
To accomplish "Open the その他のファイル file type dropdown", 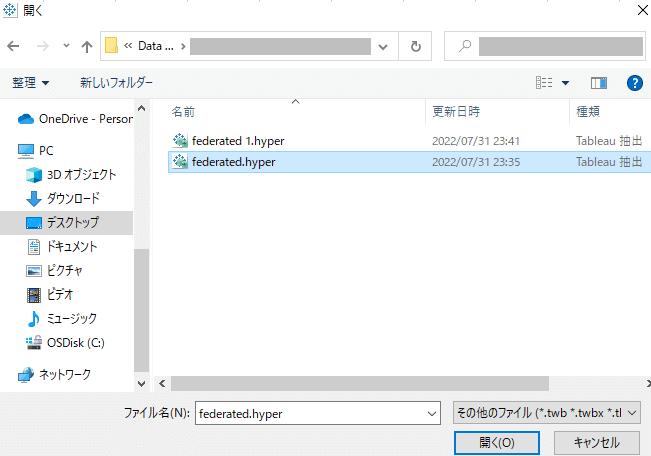I will click(546, 413).
